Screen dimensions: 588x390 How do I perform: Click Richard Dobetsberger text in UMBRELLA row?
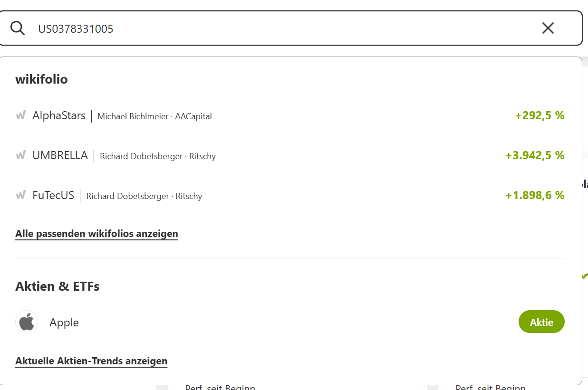click(141, 156)
